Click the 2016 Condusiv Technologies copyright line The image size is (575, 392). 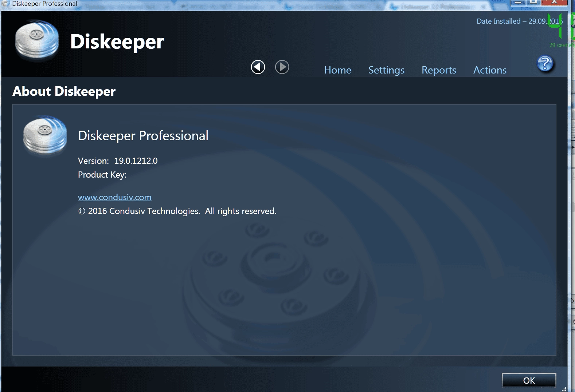[177, 211]
